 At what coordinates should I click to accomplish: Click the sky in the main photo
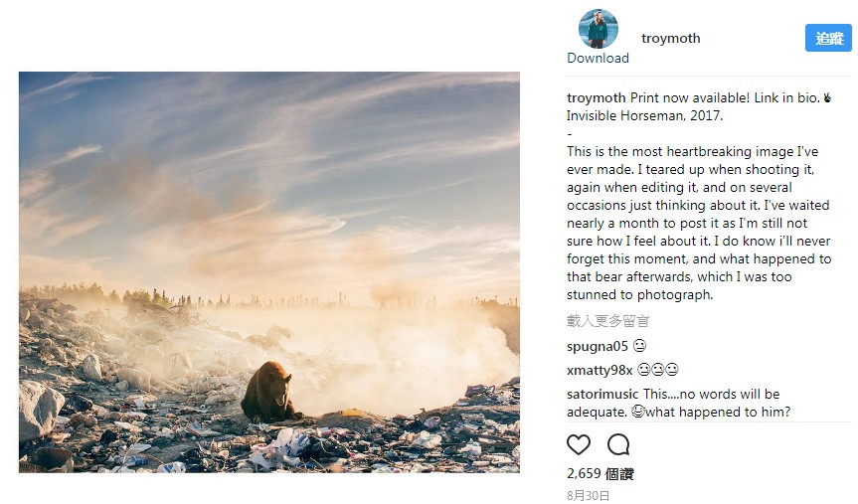268,149
